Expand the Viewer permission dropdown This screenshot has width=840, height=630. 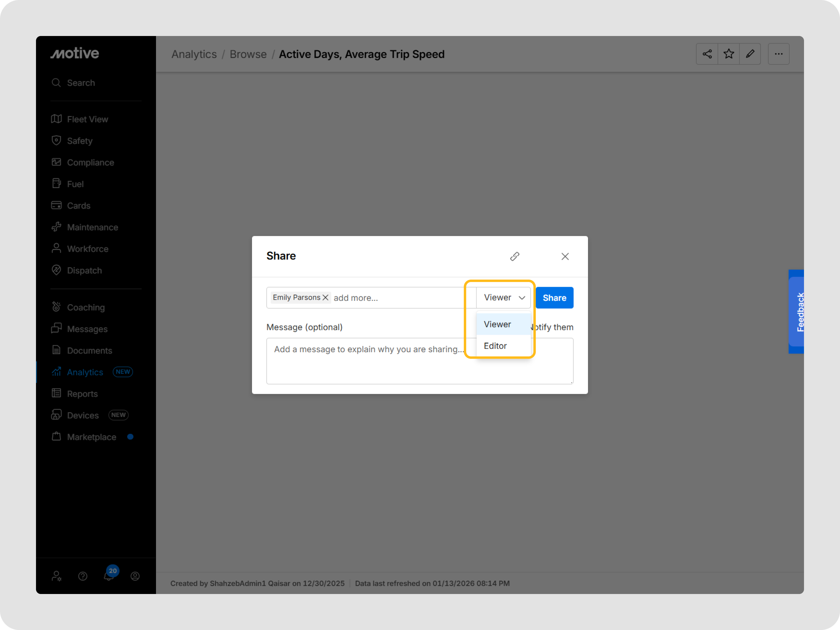coord(503,298)
